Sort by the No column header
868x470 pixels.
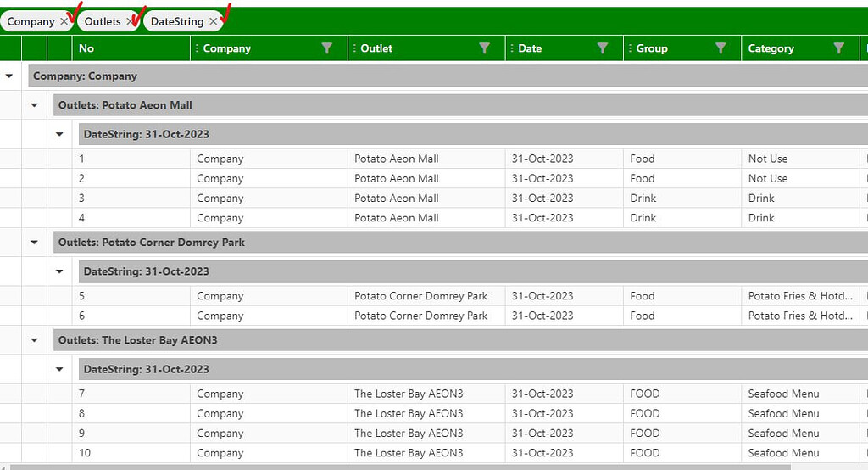click(x=86, y=48)
